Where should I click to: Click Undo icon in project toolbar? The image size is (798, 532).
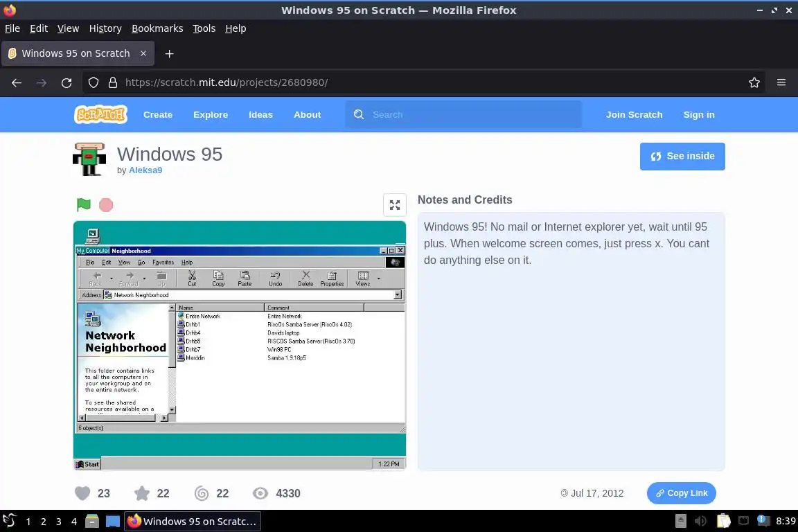click(275, 278)
